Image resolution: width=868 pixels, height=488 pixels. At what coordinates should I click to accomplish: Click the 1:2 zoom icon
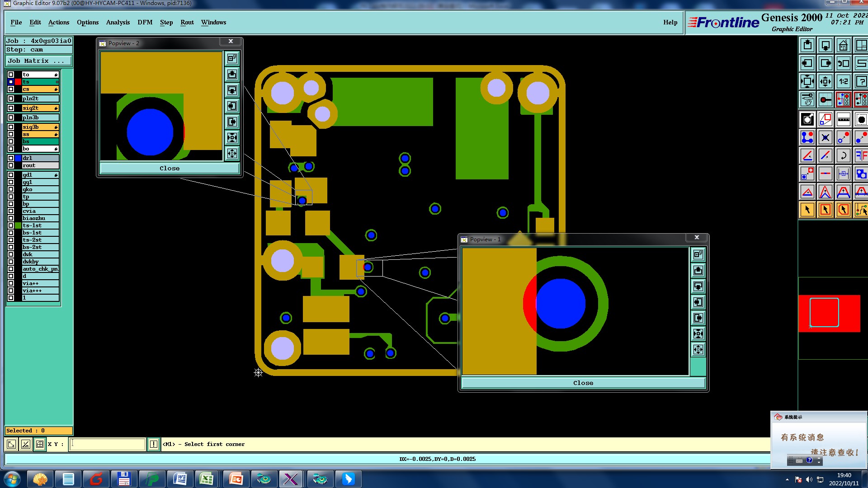[x=843, y=81]
